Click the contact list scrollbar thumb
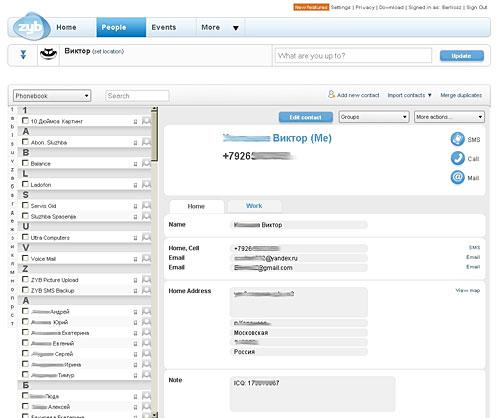Screen dimensions: 500x418 pos(154,136)
